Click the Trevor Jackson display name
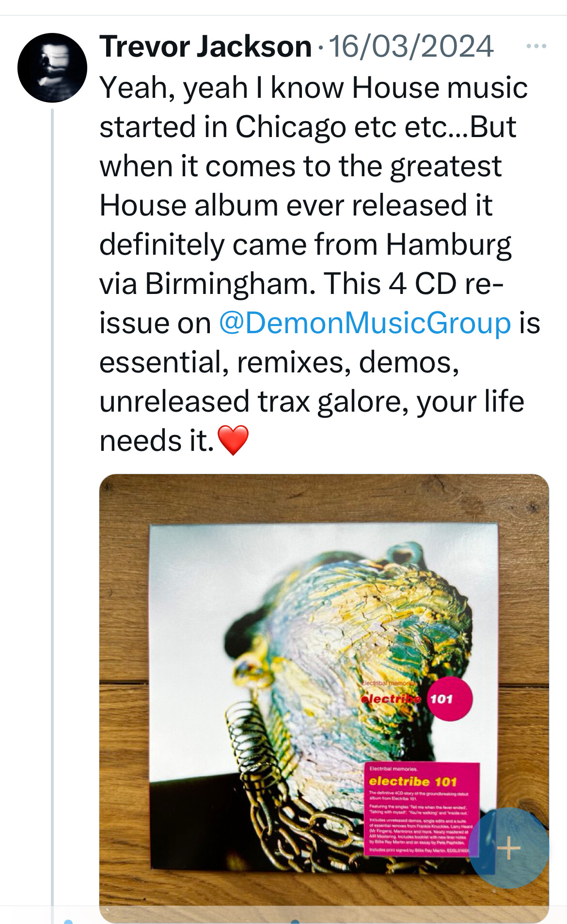Image resolution: width=567 pixels, height=924 pixels. pyautogui.click(x=205, y=46)
